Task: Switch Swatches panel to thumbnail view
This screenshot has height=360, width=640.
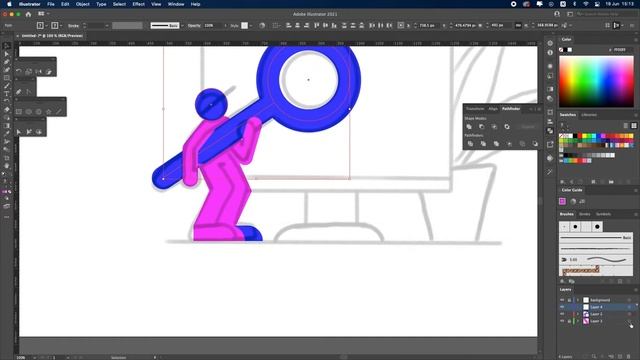Action: coord(634,125)
